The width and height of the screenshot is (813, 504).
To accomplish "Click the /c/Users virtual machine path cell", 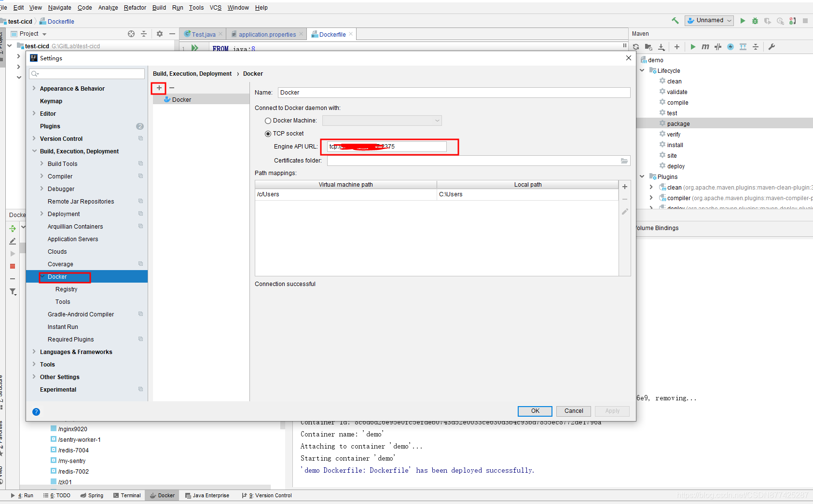I will click(346, 194).
